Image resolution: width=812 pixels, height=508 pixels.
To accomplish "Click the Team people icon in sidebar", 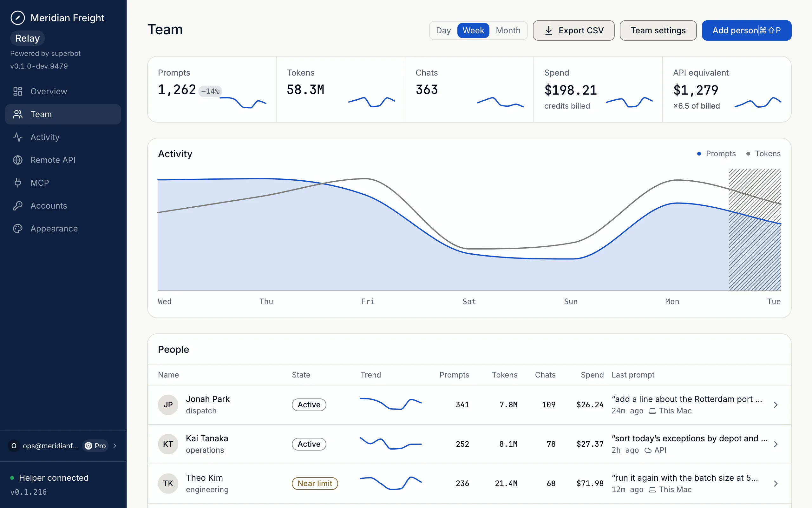I will 18,114.
